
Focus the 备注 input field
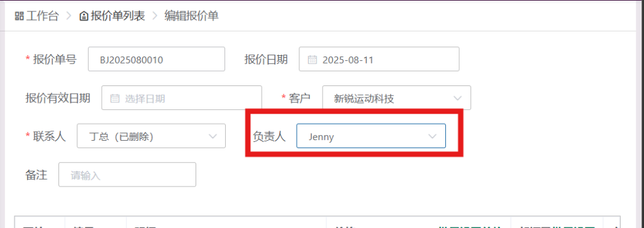(127, 175)
